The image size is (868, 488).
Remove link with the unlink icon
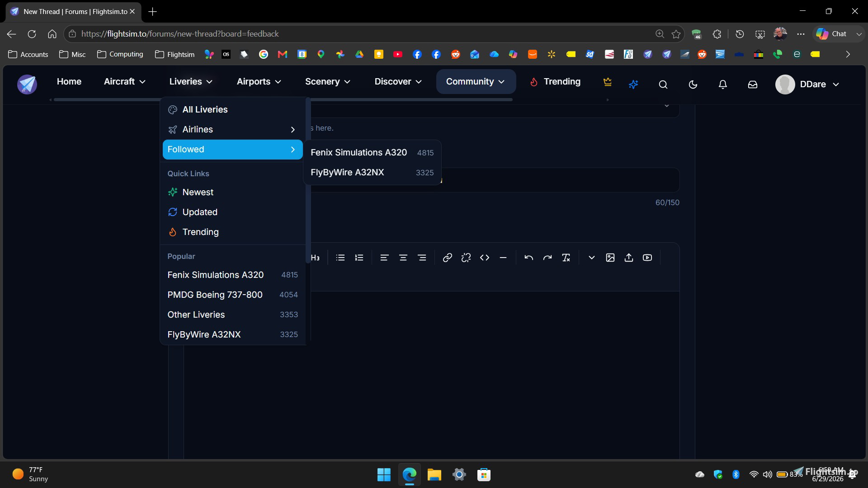466,258
